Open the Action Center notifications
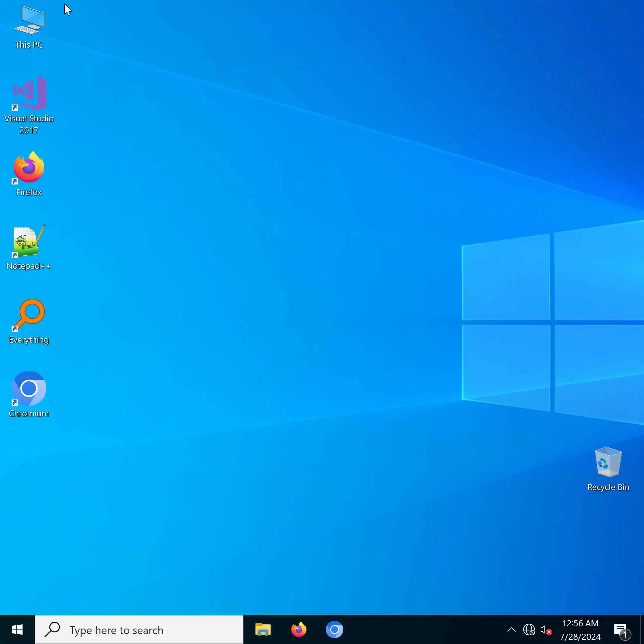 click(621, 630)
